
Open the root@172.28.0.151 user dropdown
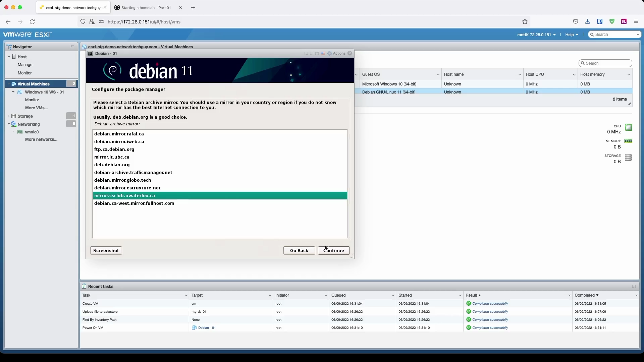[x=536, y=35]
